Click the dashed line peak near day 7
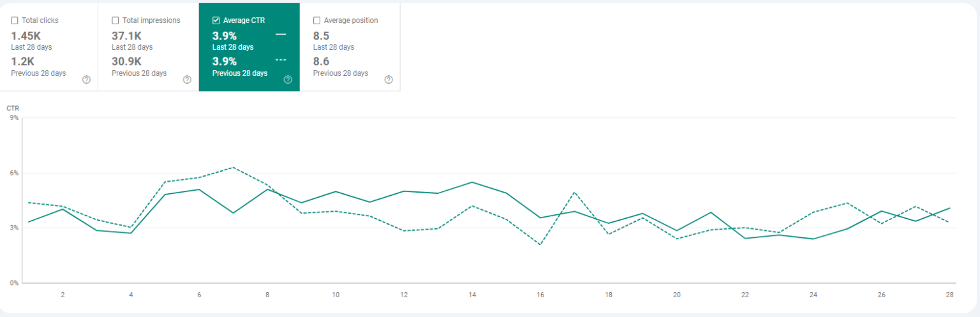 coord(234,167)
